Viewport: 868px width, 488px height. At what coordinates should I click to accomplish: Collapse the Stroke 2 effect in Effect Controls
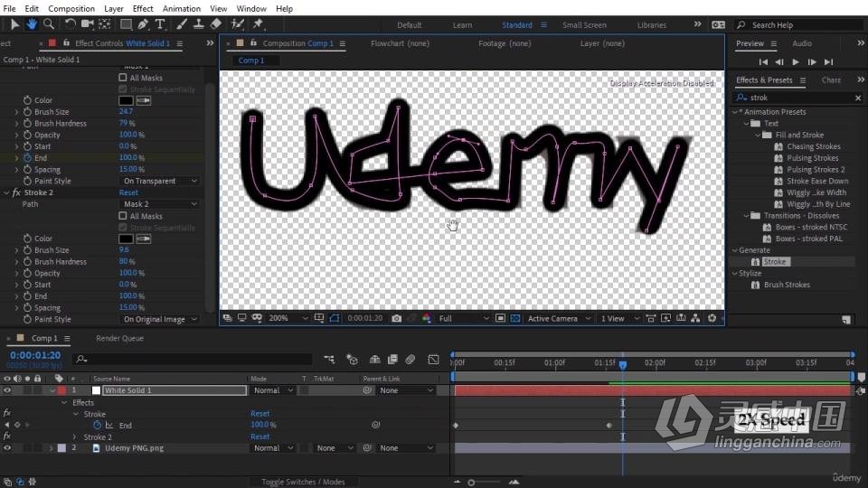click(6, 193)
